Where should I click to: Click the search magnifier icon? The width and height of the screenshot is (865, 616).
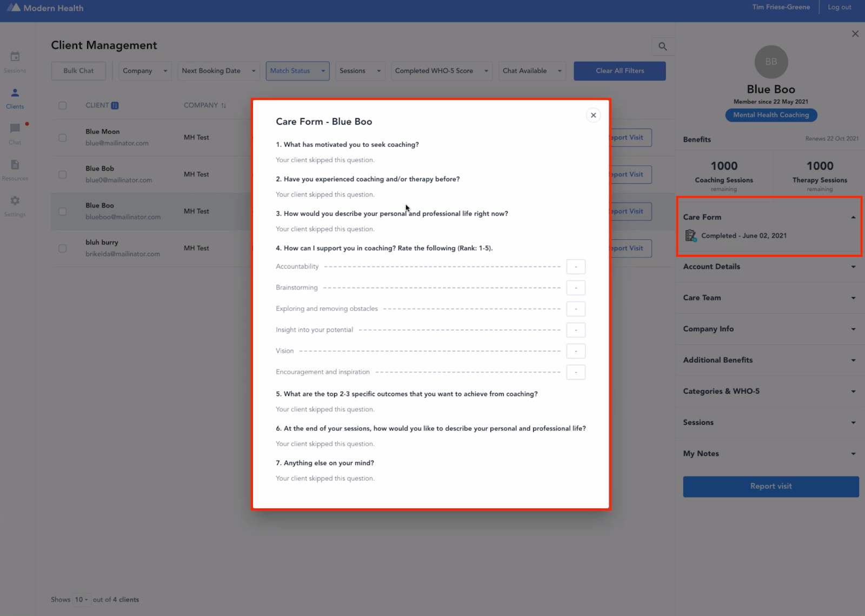[x=663, y=46]
